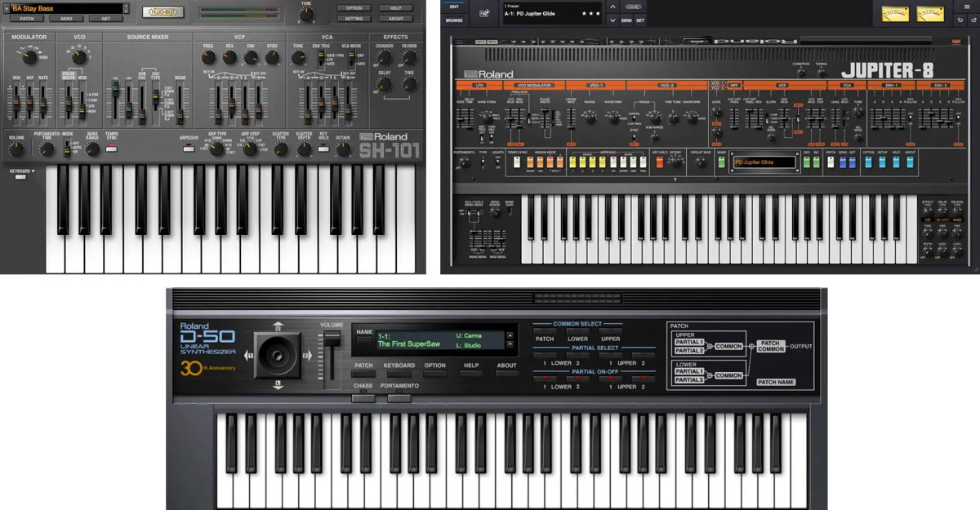
Task: Click the SH-101 Get button
Action: [105, 18]
